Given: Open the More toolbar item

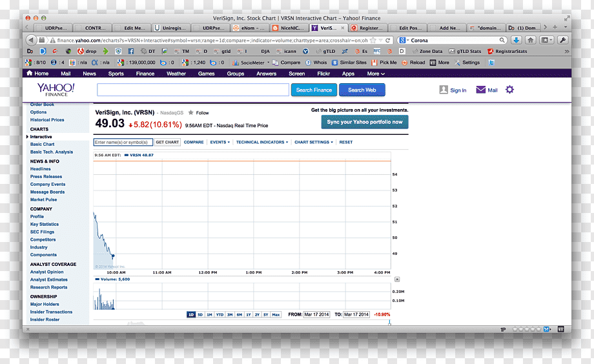Looking at the screenshot, I should click(440, 63).
